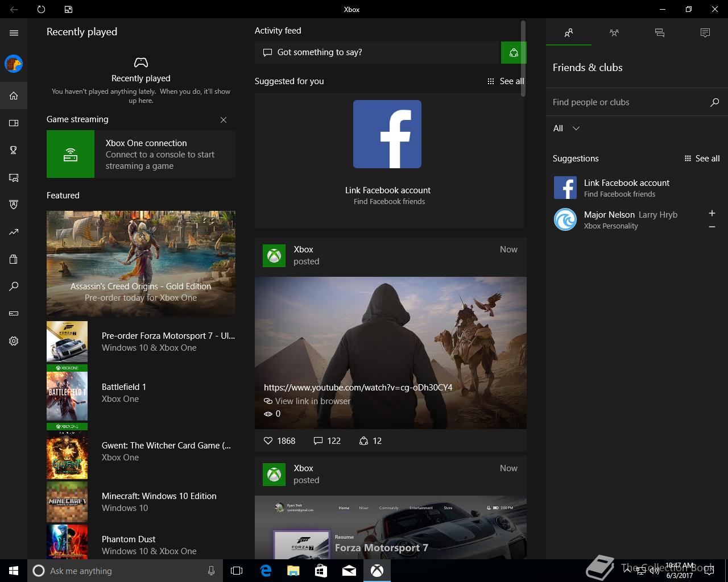Screen dimensions: 728x582
Task: Open the Windows Start menu
Action: pos(14,571)
